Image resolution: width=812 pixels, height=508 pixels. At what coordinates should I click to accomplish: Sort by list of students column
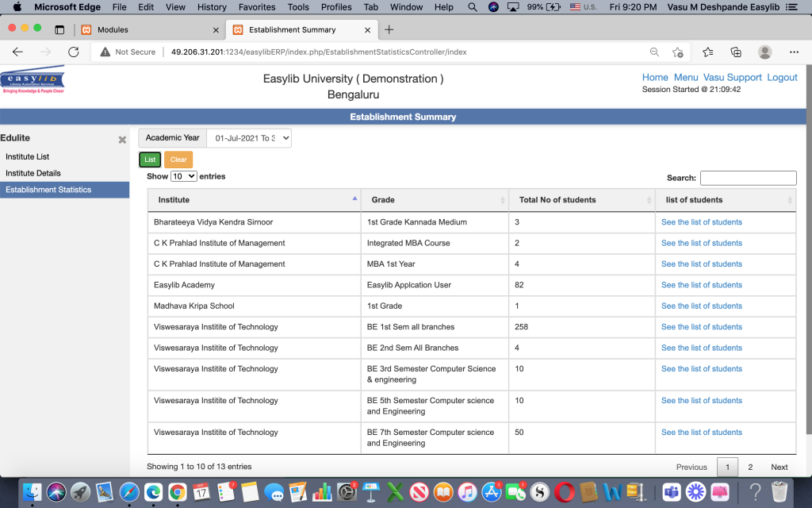pos(726,200)
